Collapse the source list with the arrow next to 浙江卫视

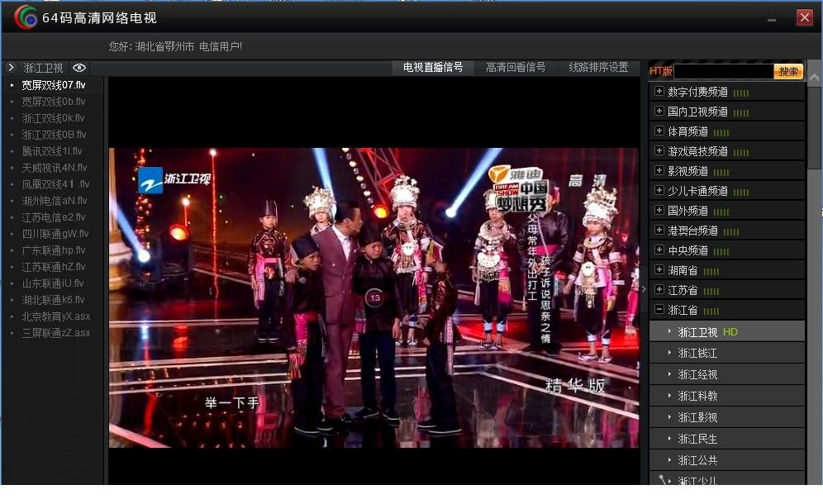click(x=11, y=68)
